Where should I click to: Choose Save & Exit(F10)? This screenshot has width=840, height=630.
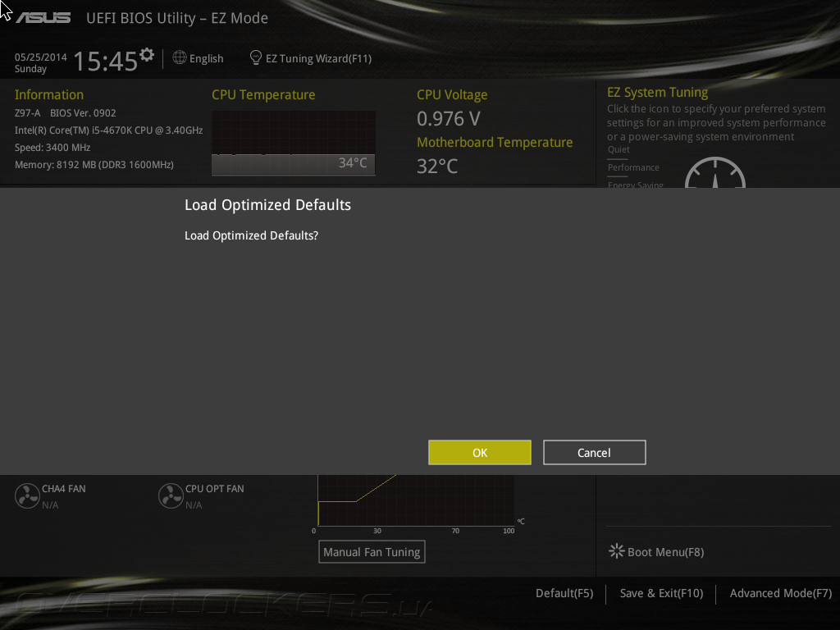click(662, 593)
